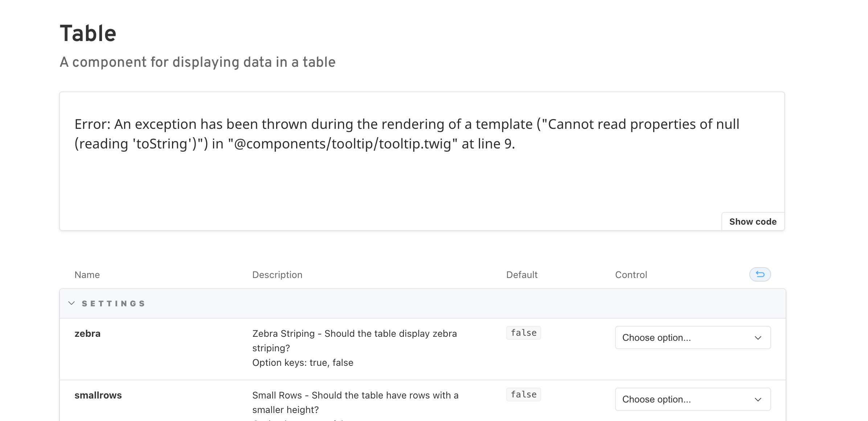This screenshot has height=421, width=868.
Task: Click the SETTINGS collapse chevron arrow
Action: [x=71, y=303]
